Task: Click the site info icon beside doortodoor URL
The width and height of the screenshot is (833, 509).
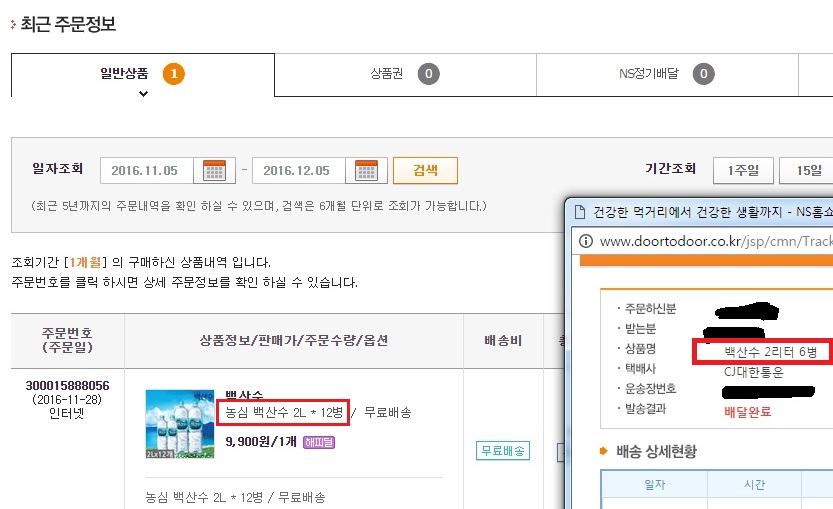Action: (x=585, y=241)
